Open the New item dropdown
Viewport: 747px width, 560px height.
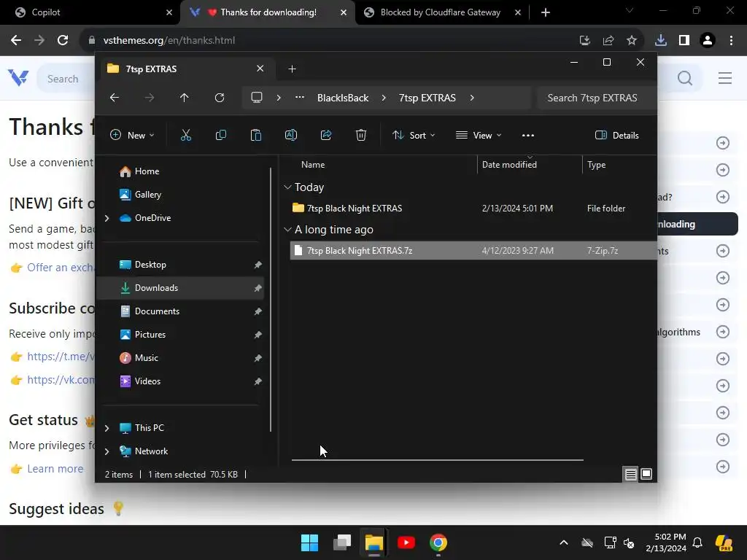click(132, 135)
